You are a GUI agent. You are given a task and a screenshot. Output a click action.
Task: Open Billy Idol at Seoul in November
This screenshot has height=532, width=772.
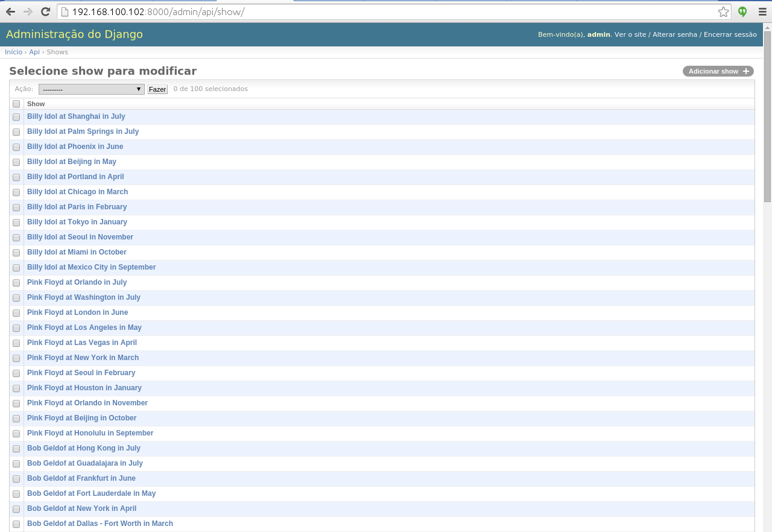[80, 237]
